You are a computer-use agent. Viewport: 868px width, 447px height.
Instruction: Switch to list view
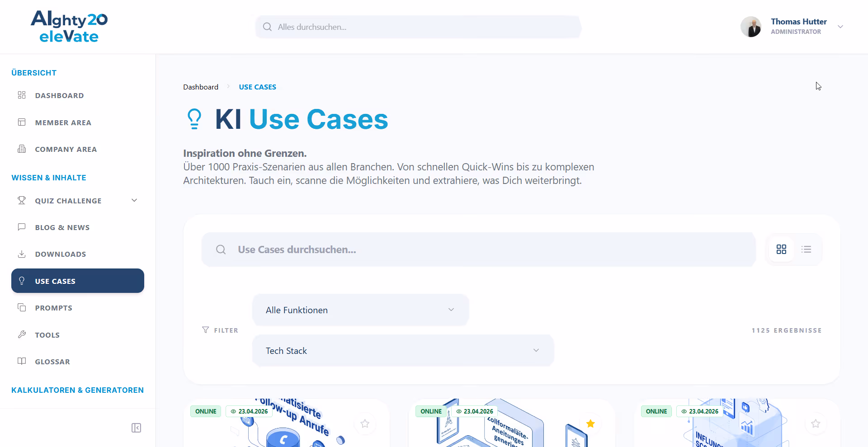807,249
